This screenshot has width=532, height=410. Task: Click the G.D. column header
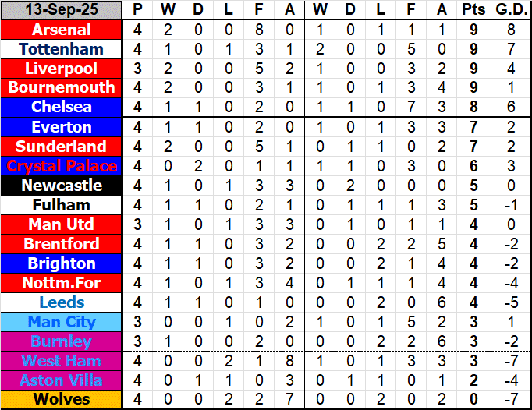[510, 10]
